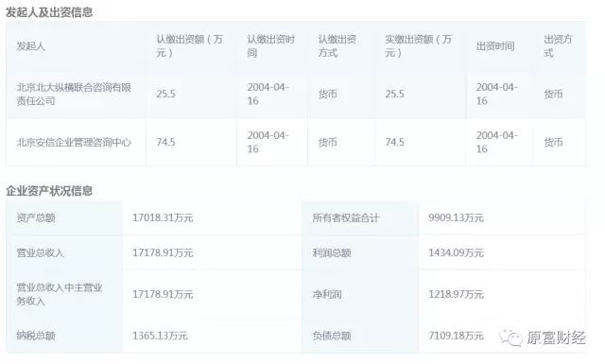The height and width of the screenshot is (364, 605).
Task: Select the 营业总收入 label
Action: click(x=40, y=253)
